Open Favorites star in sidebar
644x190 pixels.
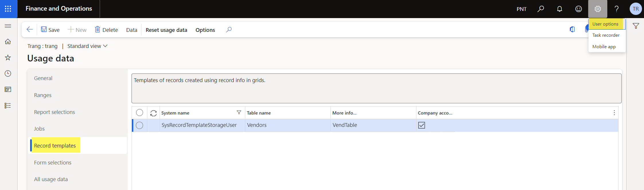8,58
